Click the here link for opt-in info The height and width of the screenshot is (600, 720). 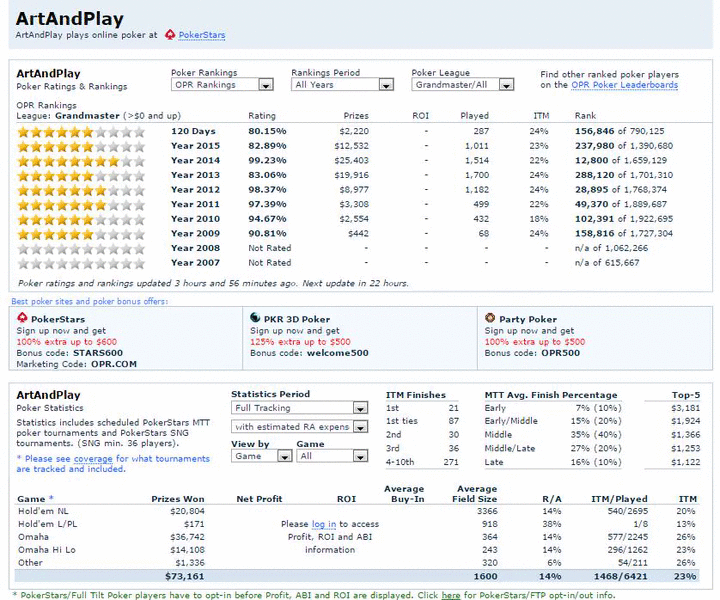coord(450,595)
